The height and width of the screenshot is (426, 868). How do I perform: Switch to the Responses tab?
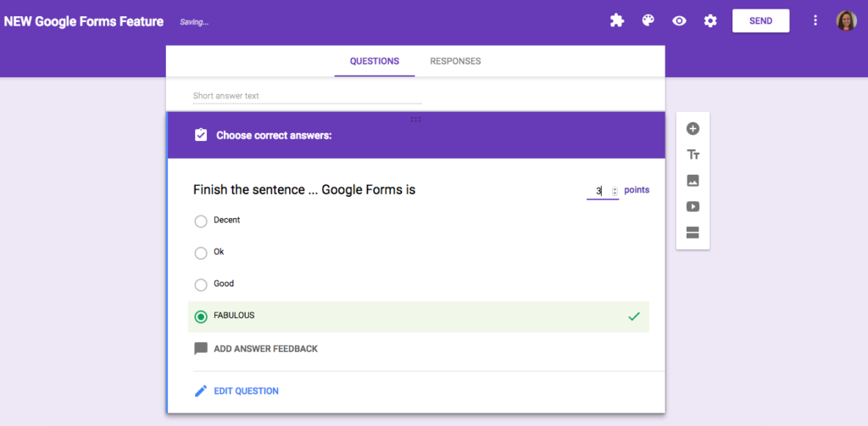(455, 61)
